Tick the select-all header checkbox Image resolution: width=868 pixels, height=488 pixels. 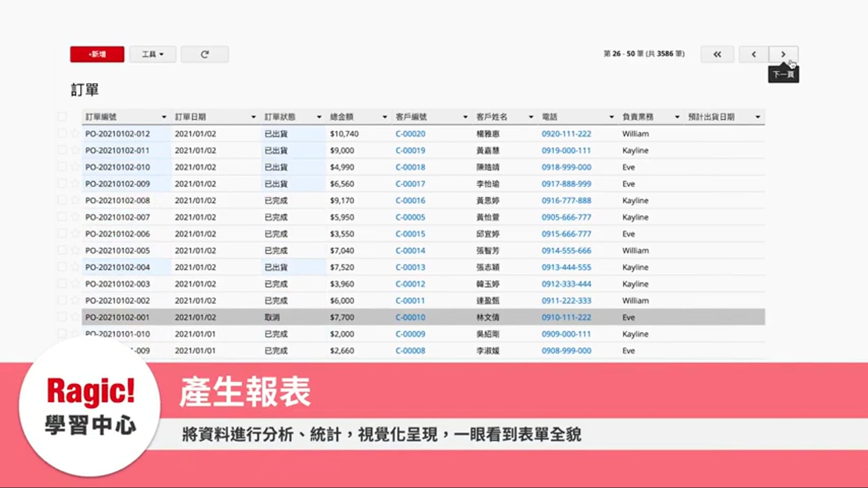(x=62, y=117)
